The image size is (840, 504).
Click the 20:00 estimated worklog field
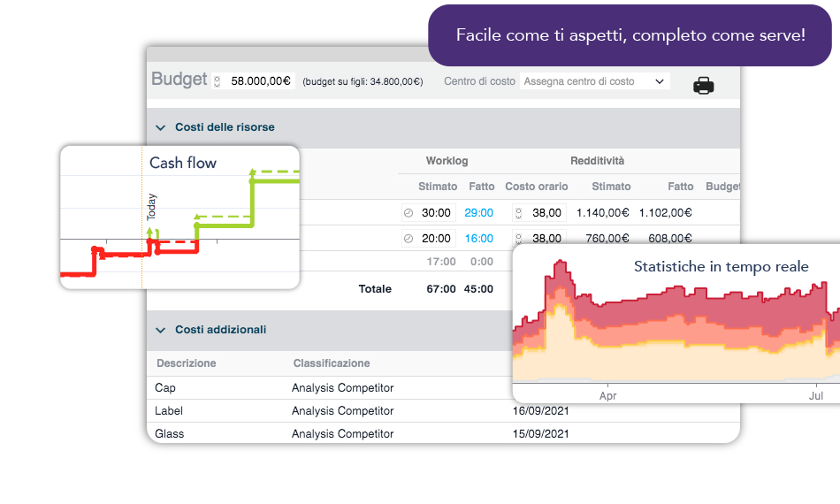pos(437,239)
